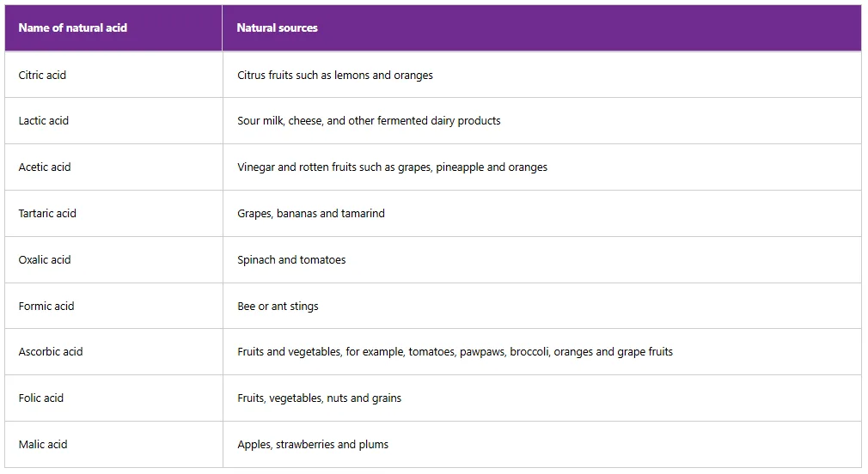Click the 'Natural sources' column header
Screen dimensions: 868x474
coord(278,28)
